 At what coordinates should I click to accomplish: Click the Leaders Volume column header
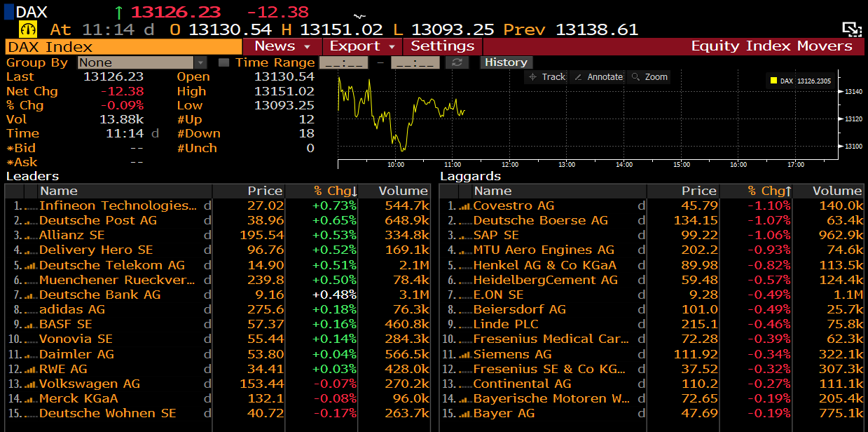click(x=396, y=191)
